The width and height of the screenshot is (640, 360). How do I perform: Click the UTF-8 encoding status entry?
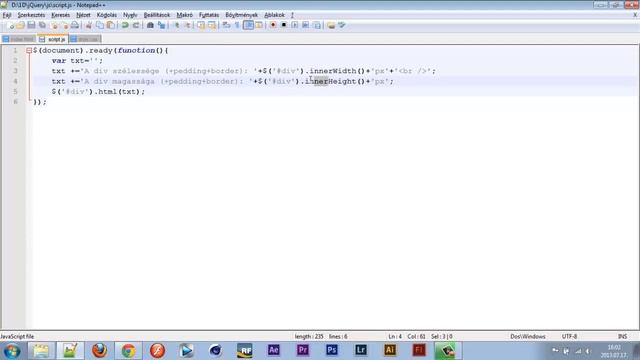click(x=569, y=337)
